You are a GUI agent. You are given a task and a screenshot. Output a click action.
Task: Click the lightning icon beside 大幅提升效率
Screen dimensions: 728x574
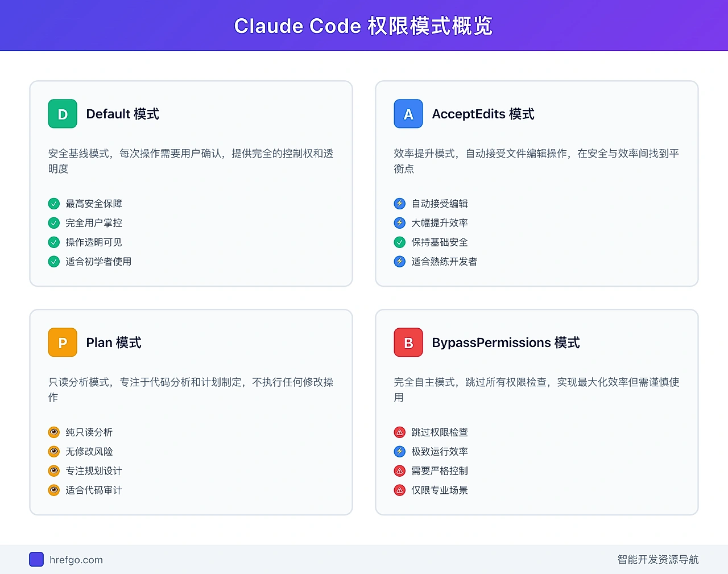tap(400, 223)
